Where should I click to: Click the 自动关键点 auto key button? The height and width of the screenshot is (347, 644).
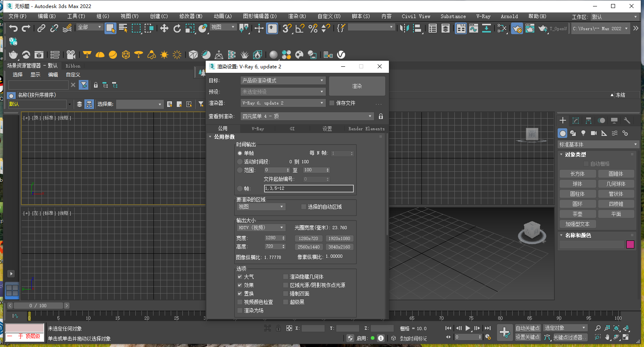528,328
